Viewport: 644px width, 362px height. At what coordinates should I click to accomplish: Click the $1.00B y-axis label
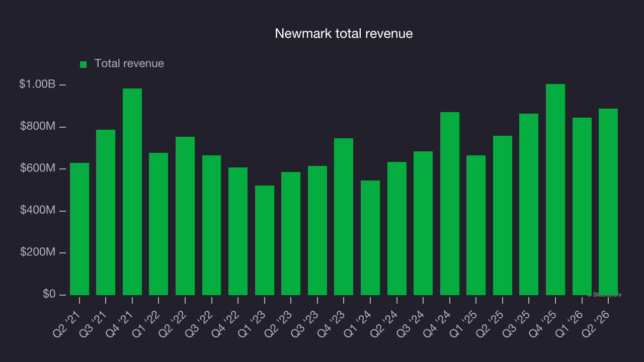[x=37, y=84]
